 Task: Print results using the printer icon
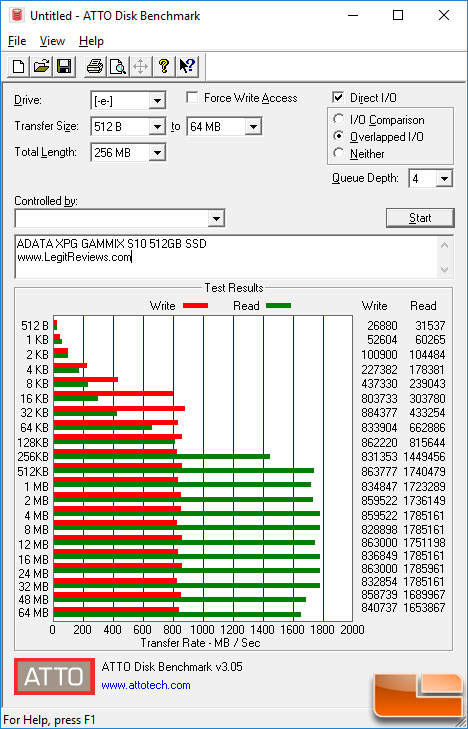pyautogui.click(x=95, y=66)
